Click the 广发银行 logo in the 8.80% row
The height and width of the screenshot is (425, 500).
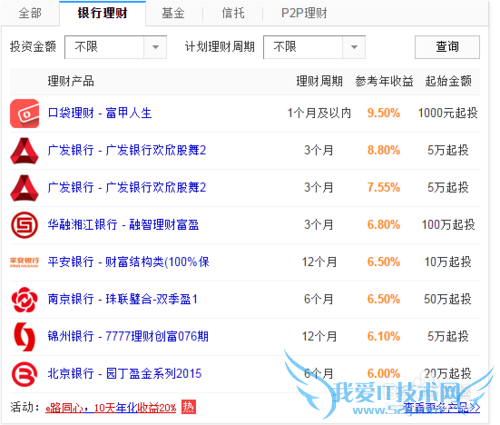25,151
